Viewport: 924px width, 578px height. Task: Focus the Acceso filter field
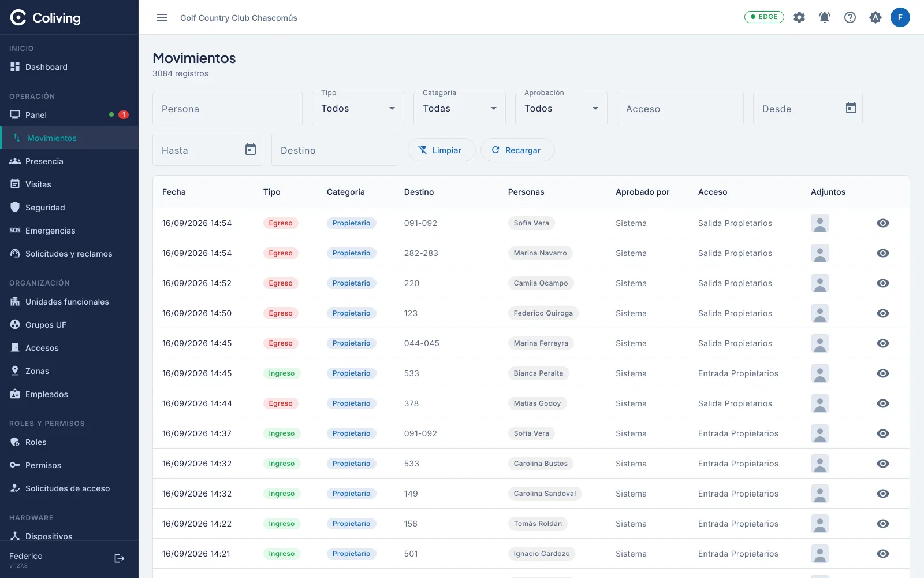tap(680, 108)
